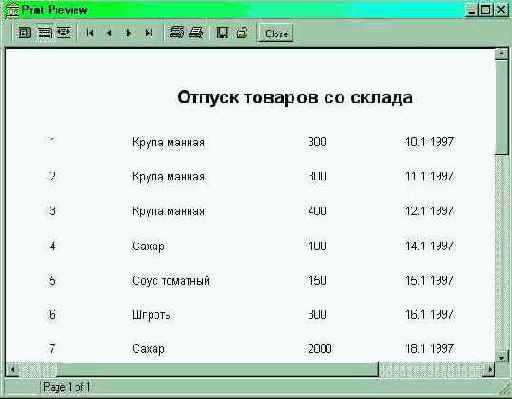Screen dimensions: 512x399
Task: Close the preview with the Close button
Action: click(276, 33)
